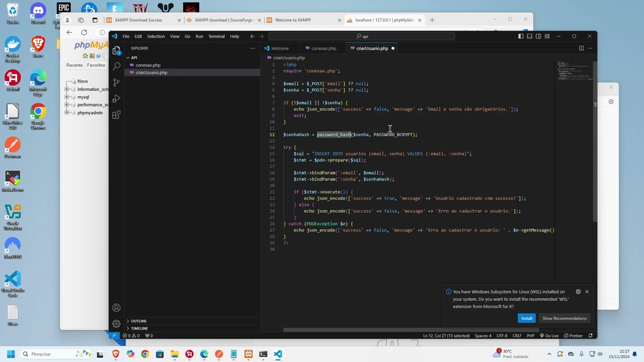Viewport: 644px width, 362px height.
Task: Click the editor minimap preview
Action: (574, 71)
